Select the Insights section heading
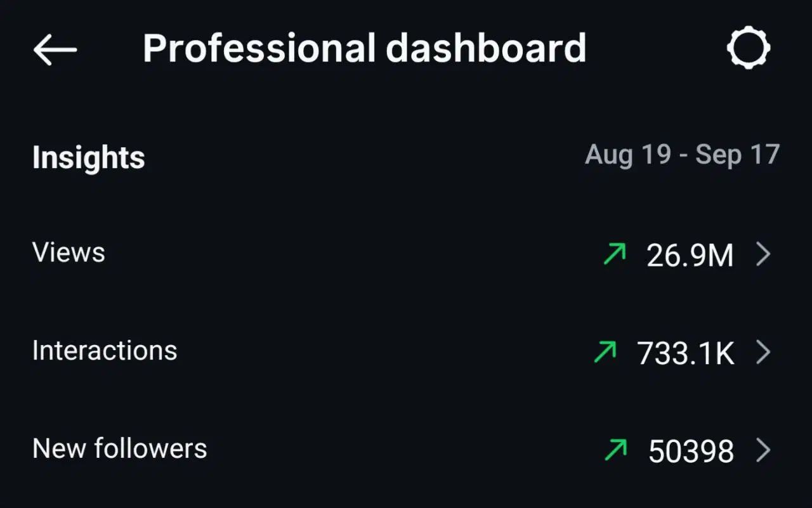 coord(89,158)
